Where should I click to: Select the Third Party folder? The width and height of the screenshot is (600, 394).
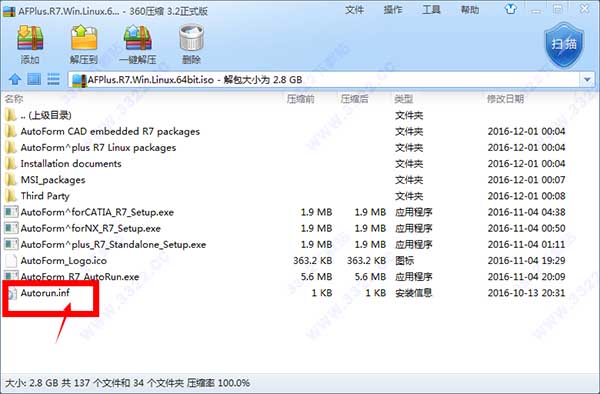click(x=300, y=195)
